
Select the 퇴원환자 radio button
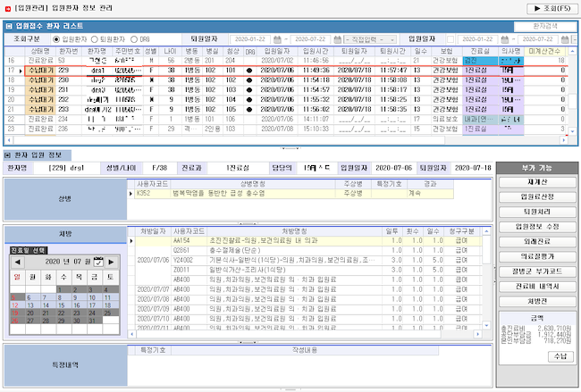coord(94,39)
